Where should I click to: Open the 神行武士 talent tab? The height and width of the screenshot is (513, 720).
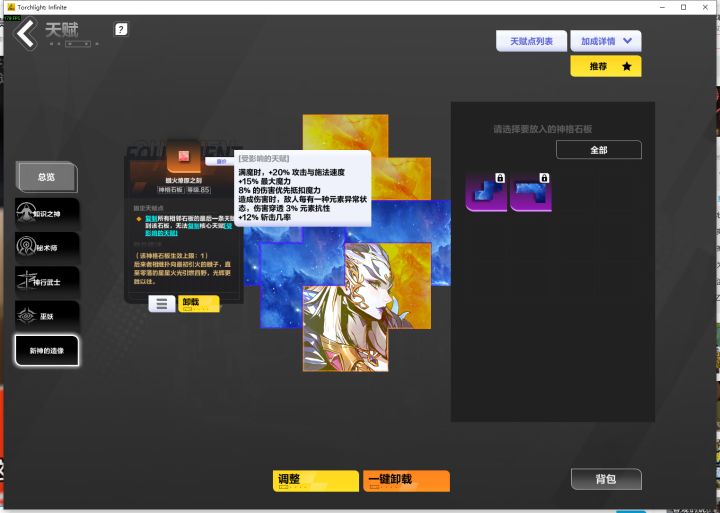pos(47,282)
